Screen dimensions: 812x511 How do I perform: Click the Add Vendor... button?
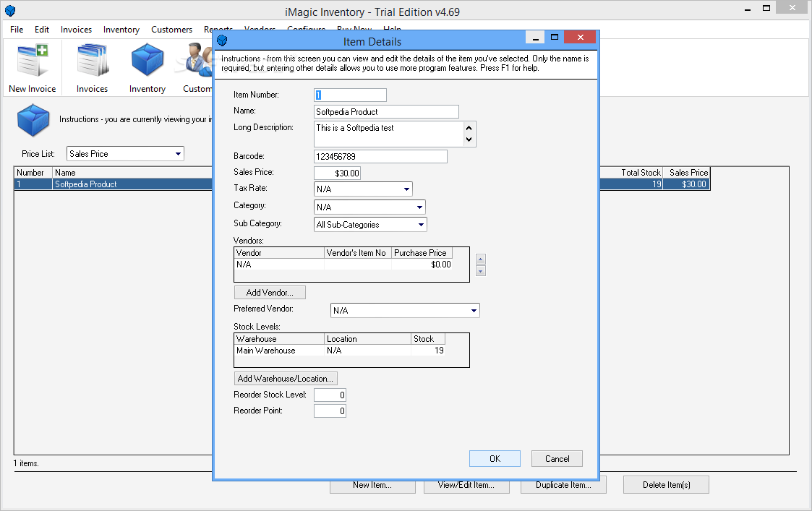click(270, 293)
